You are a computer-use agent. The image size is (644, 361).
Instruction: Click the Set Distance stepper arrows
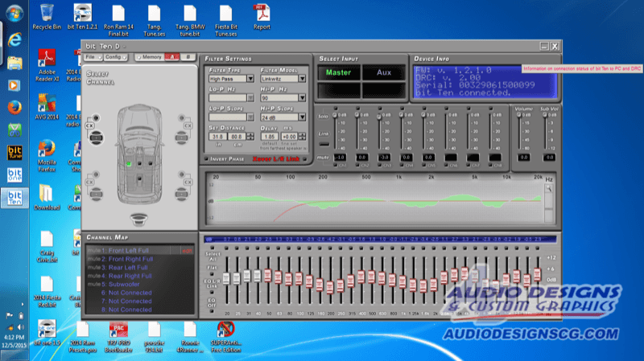250,136
